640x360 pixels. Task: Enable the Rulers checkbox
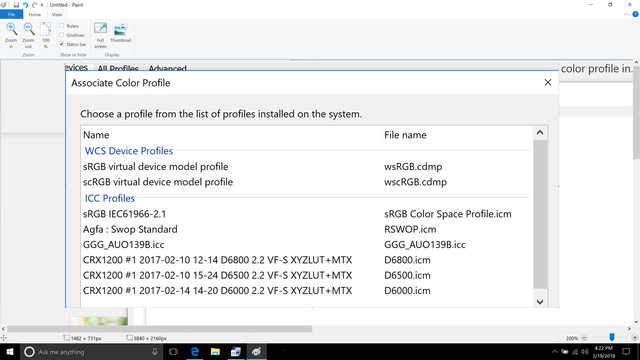62,26
